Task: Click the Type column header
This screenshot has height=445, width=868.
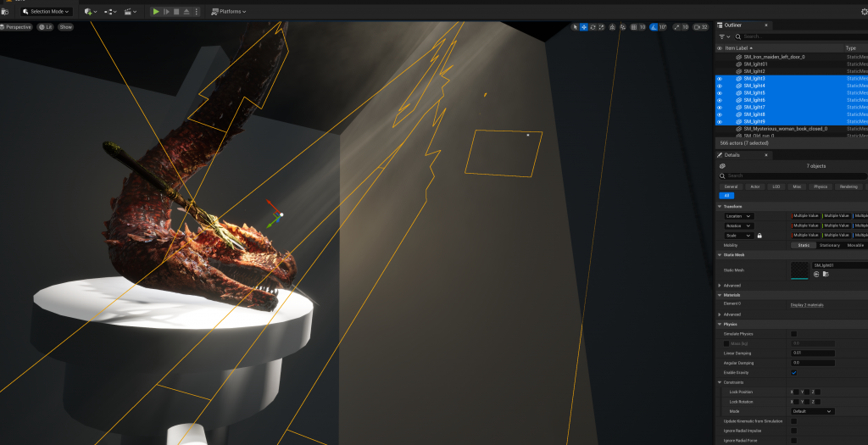Action: click(x=851, y=48)
